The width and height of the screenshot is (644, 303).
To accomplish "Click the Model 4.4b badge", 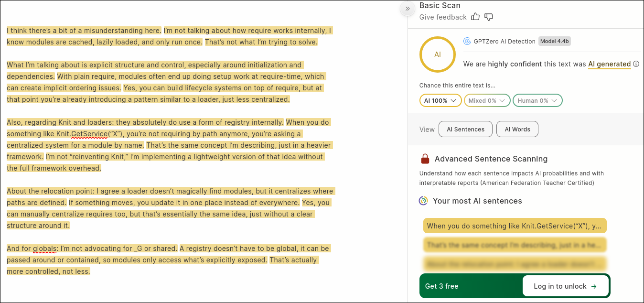I will click(x=555, y=41).
